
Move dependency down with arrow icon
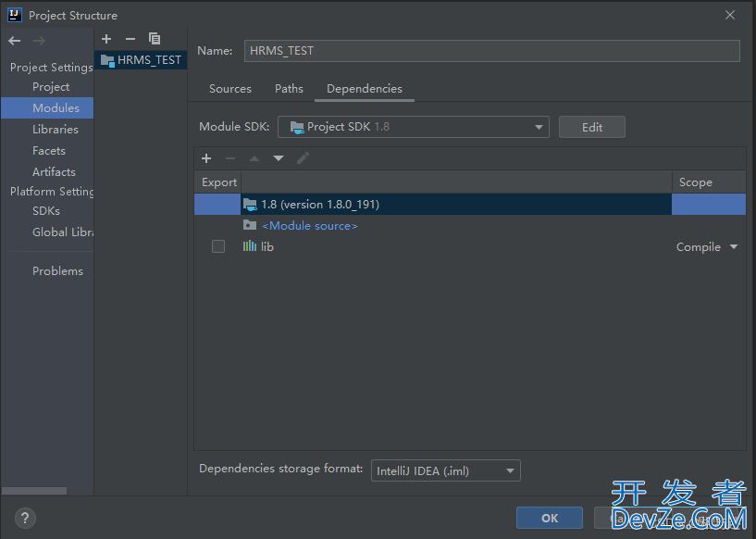pos(279,158)
